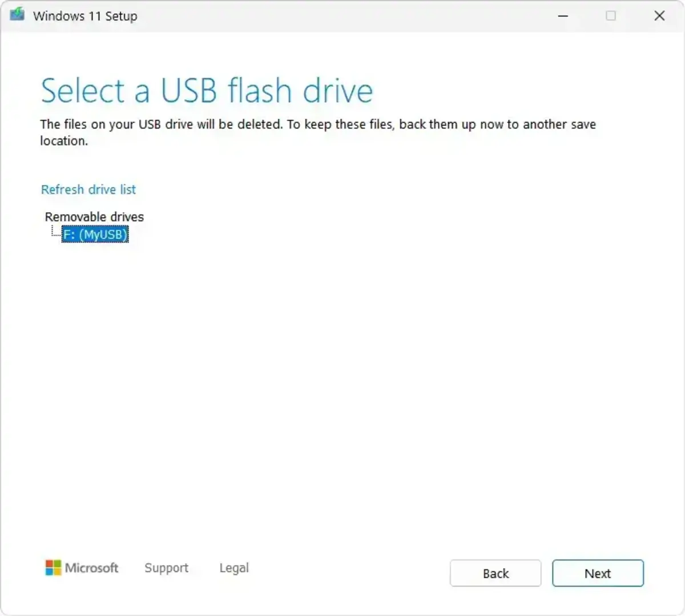Open the Support page
This screenshot has height=616, width=685.
coord(166,568)
